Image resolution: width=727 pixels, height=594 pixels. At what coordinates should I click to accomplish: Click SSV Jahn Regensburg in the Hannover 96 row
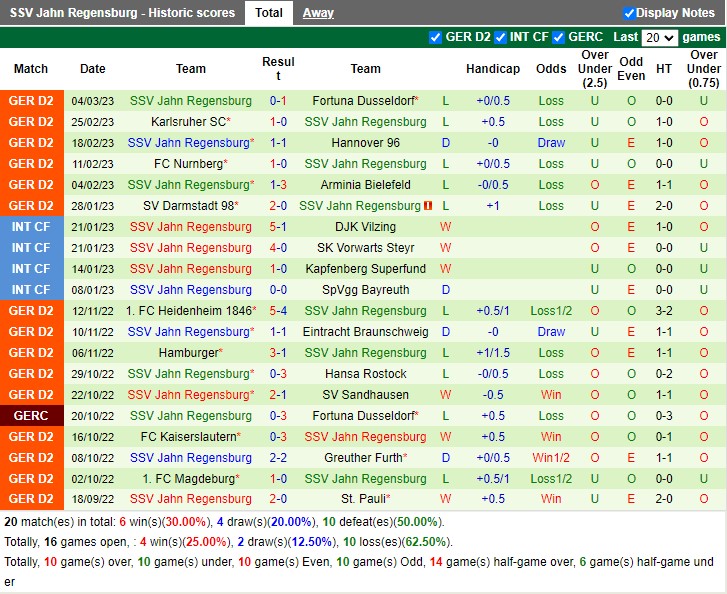pyautogui.click(x=188, y=143)
